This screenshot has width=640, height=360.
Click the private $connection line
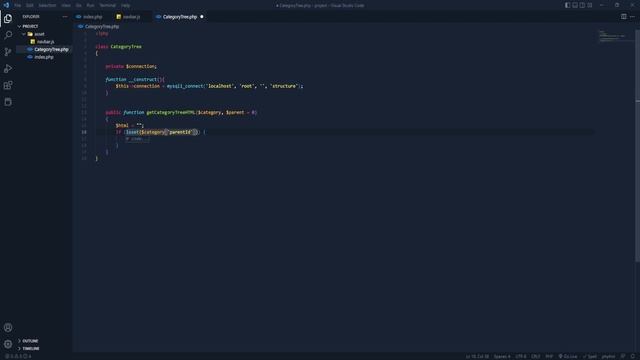(131, 67)
